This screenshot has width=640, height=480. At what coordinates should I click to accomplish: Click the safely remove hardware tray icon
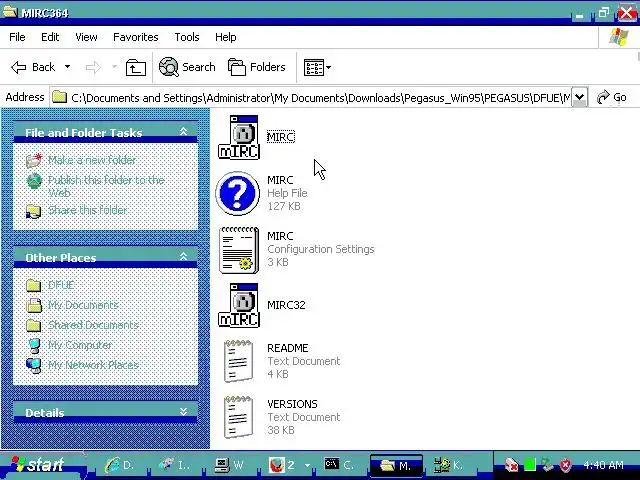pos(547,465)
